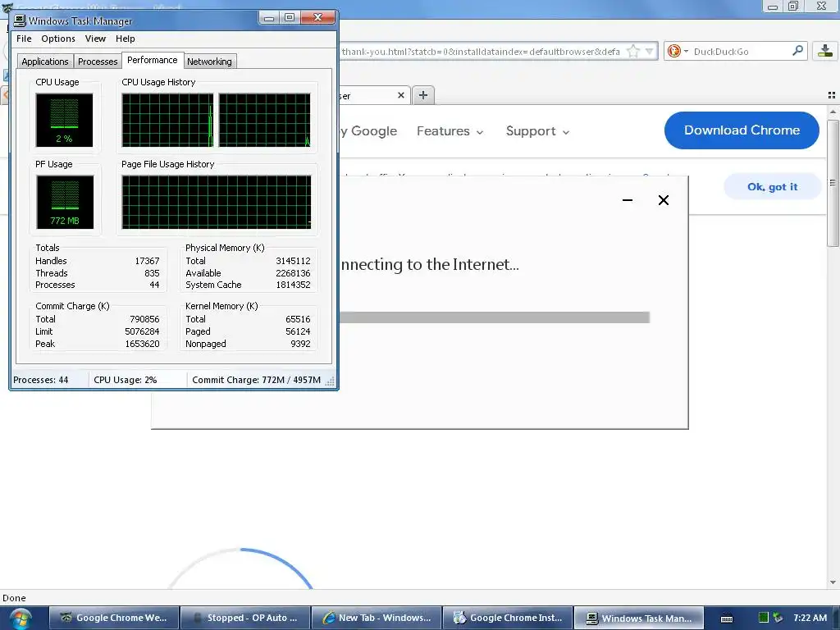
Task: Click the browser vertical scrollbar thumb
Action: (833, 183)
